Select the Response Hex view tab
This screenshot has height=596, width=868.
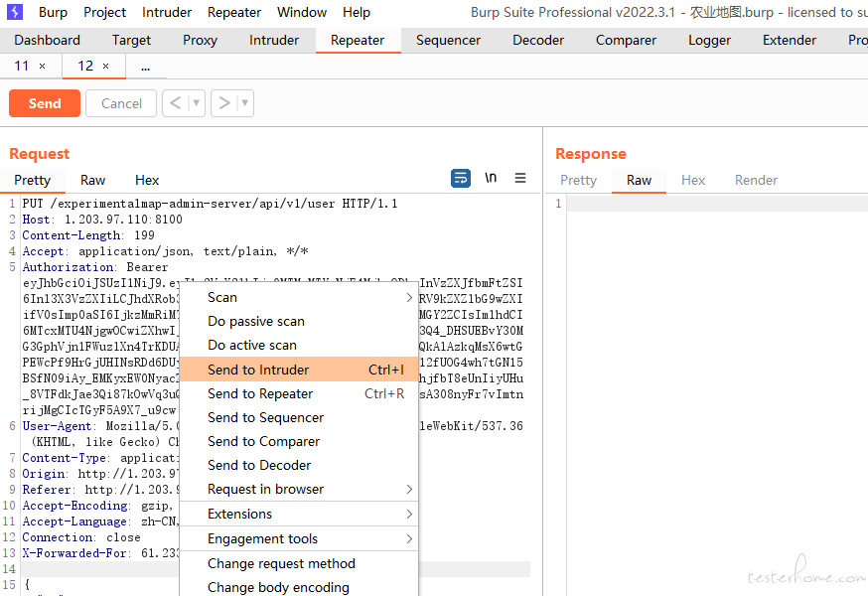[693, 180]
